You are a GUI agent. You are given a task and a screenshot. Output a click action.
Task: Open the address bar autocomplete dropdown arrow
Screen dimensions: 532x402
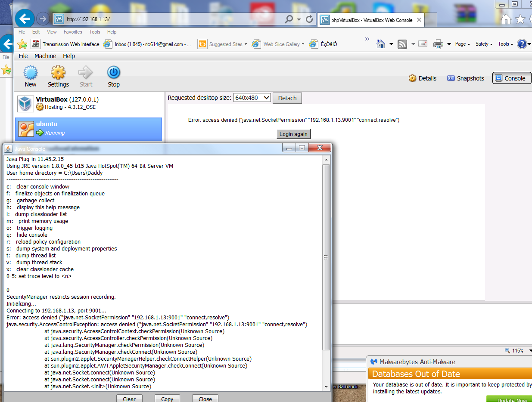[299, 19]
